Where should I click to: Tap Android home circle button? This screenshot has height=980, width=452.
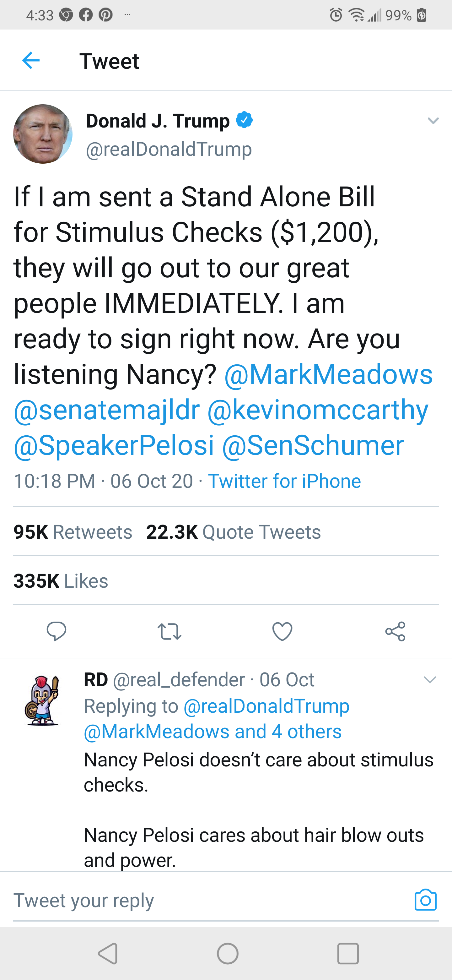[x=228, y=953]
